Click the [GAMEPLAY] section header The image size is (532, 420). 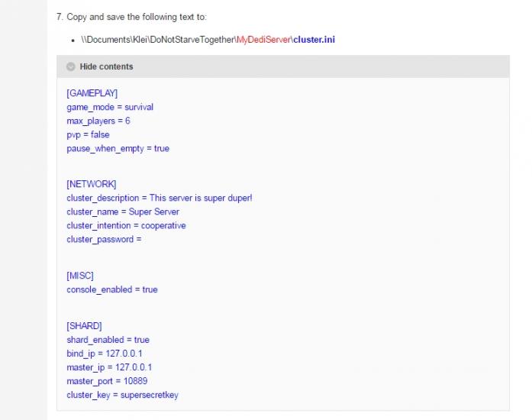pyautogui.click(x=92, y=93)
